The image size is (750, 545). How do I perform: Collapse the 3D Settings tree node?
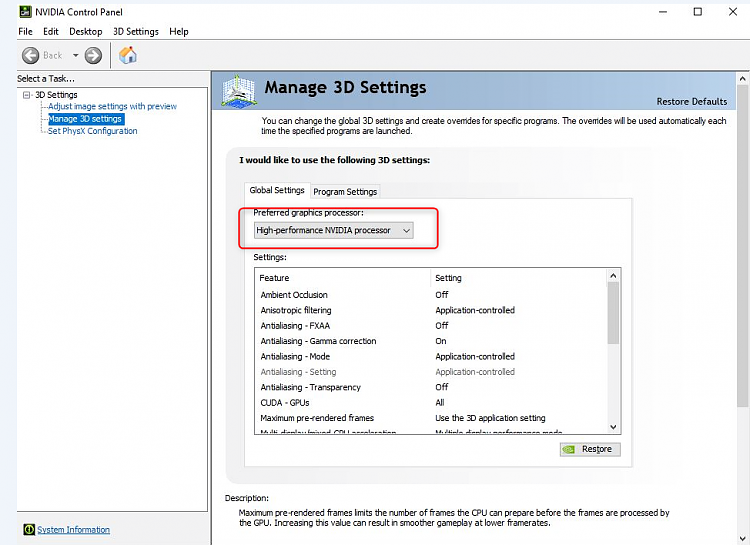27,95
